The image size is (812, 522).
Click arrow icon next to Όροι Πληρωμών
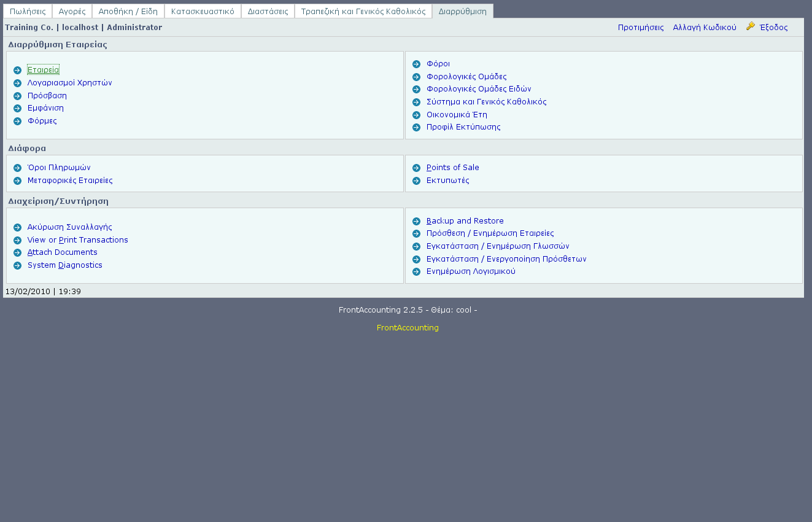tap(17, 168)
